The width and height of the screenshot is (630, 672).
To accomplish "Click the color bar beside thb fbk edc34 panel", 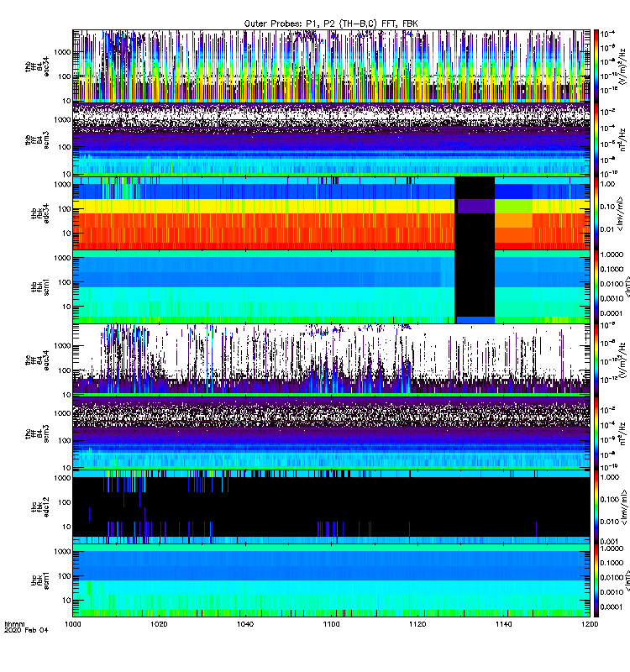I will pyautogui.click(x=596, y=213).
